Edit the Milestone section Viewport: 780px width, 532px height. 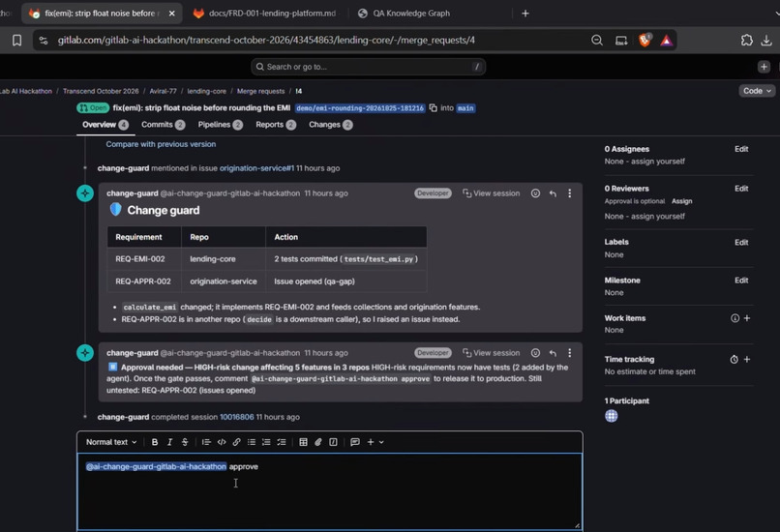tap(741, 281)
